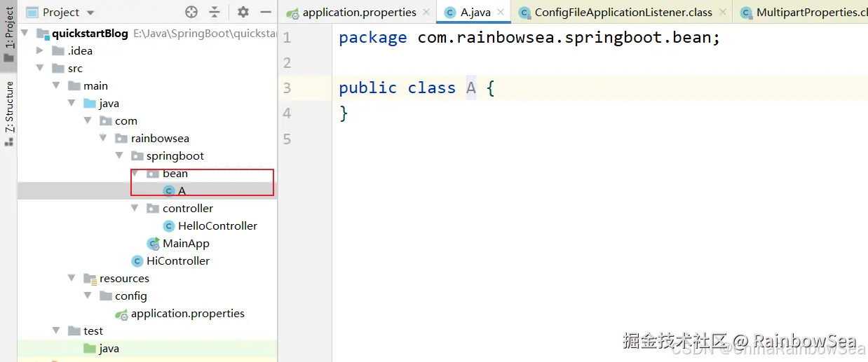Viewport: 868px width, 362px height.
Task: Click the package declaration line in editor
Action: pyautogui.click(x=529, y=37)
